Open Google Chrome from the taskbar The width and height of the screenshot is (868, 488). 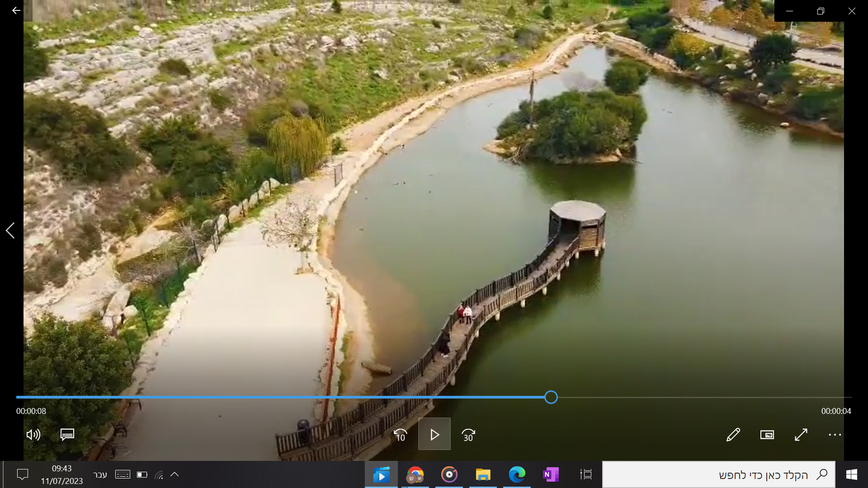tap(415, 474)
